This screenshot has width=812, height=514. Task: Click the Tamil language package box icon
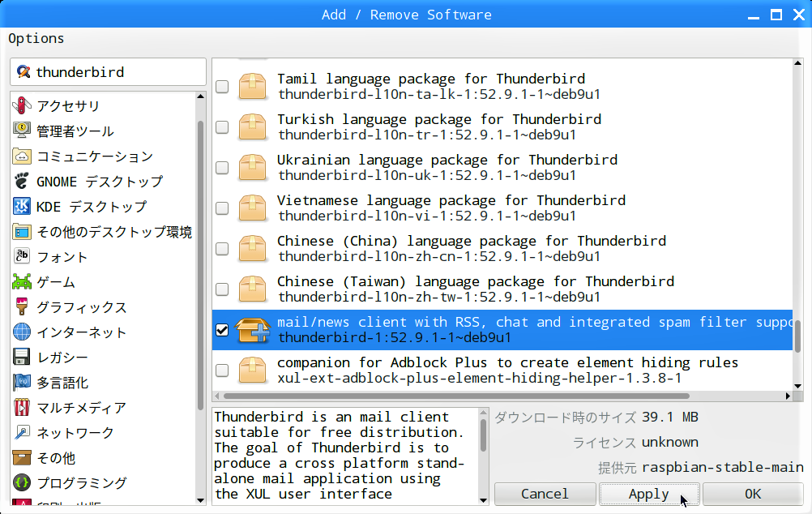pos(252,86)
